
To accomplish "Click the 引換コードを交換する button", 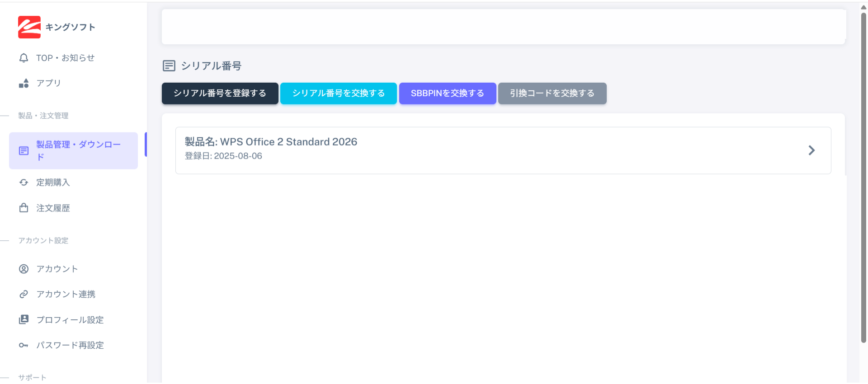I will (552, 94).
